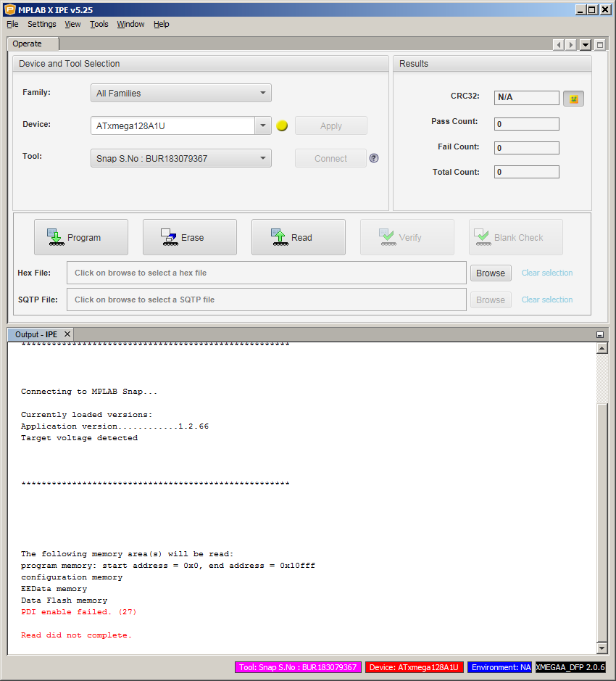Open the Tool dropdown showing Snap
Viewport: 616px width, 681px height.
click(181, 158)
